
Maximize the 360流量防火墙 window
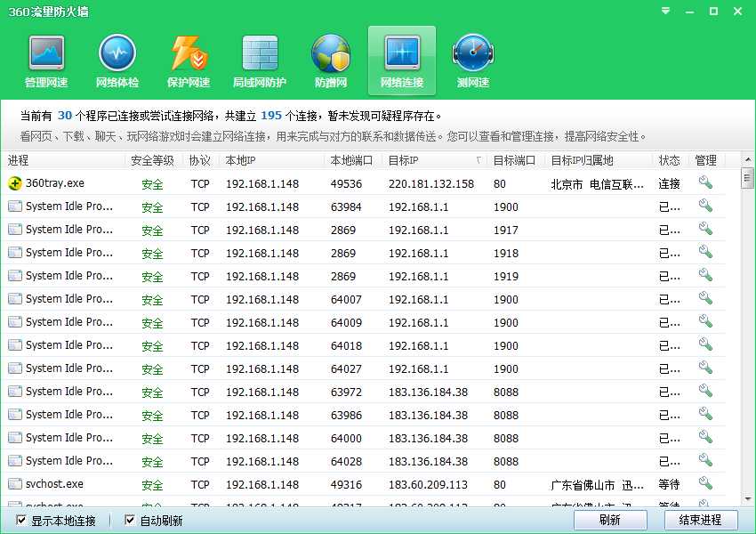(x=713, y=11)
